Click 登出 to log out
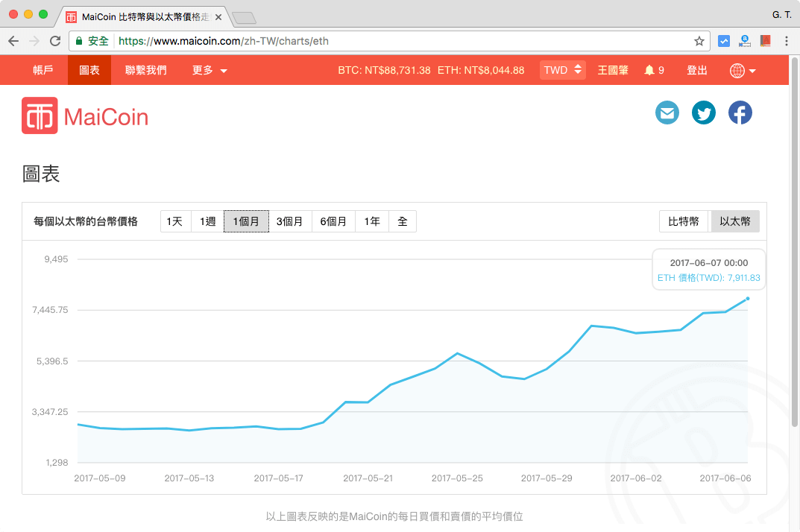 [x=696, y=70]
